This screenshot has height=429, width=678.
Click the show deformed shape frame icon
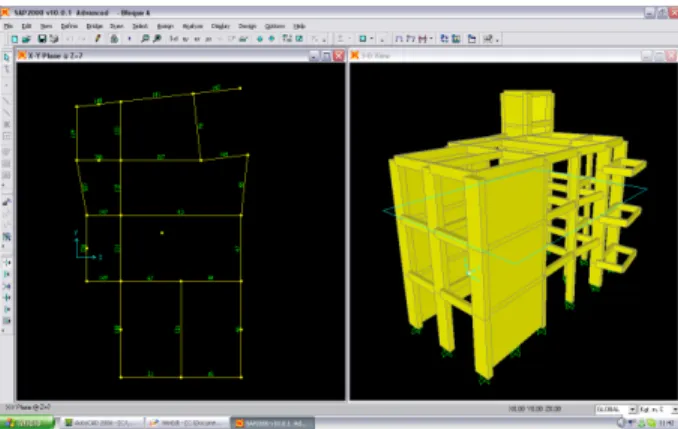click(399, 39)
